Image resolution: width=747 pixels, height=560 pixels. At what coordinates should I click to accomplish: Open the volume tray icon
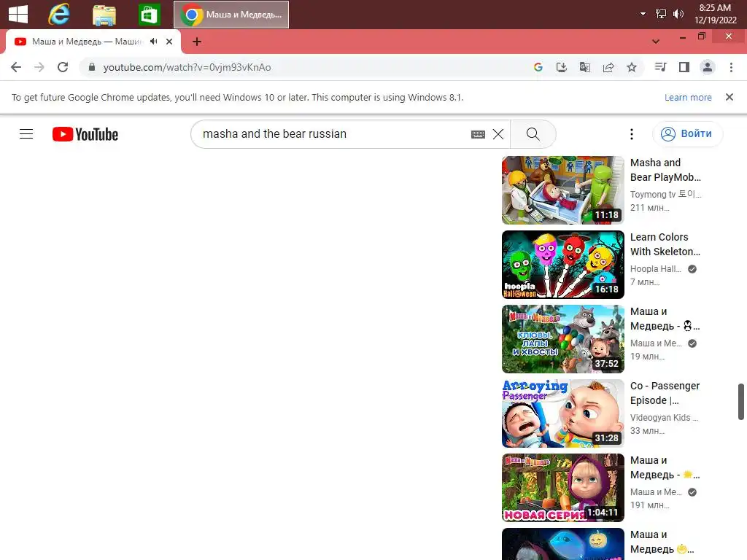coord(678,14)
